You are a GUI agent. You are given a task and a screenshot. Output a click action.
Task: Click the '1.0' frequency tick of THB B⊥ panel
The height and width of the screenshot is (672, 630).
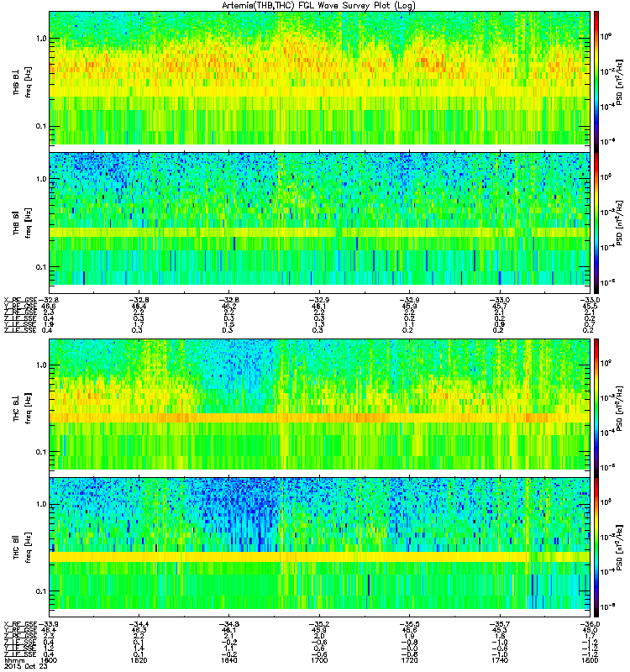click(x=41, y=39)
